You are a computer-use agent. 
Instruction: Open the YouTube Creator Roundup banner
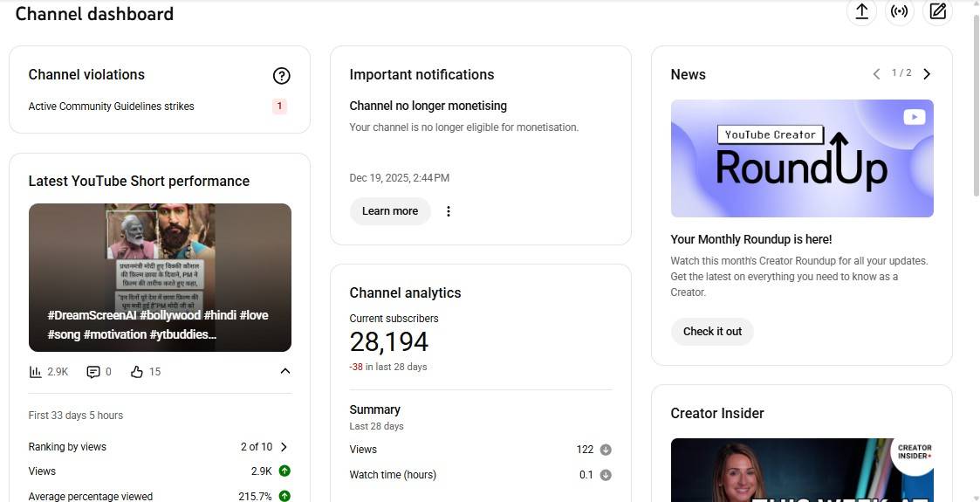[x=802, y=158]
